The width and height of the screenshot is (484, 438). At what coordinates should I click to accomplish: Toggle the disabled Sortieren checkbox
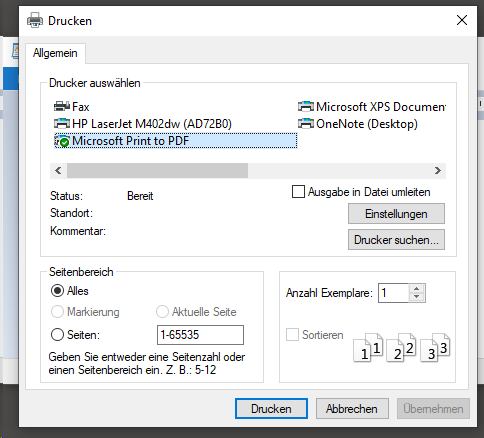(x=292, y=335)
